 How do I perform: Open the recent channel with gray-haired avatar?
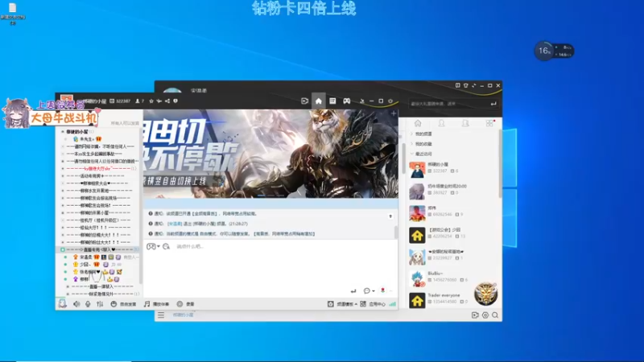(x=452, y=191)
